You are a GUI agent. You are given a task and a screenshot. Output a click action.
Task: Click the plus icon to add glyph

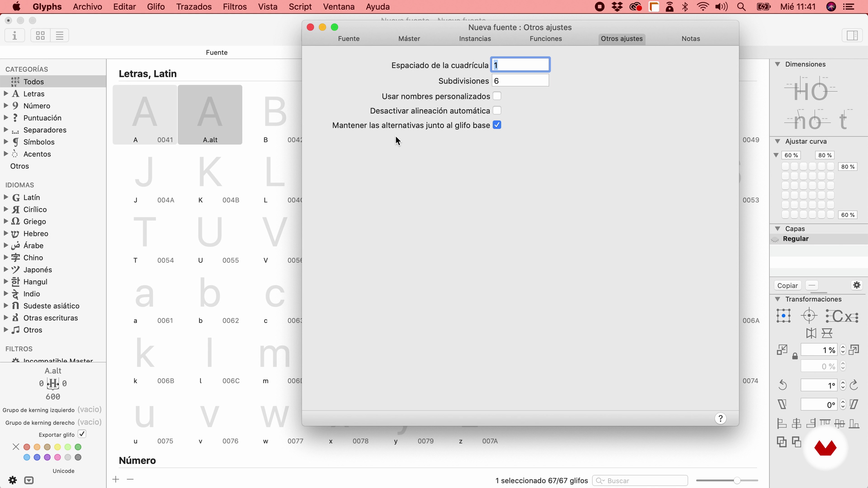coord(116,479)
